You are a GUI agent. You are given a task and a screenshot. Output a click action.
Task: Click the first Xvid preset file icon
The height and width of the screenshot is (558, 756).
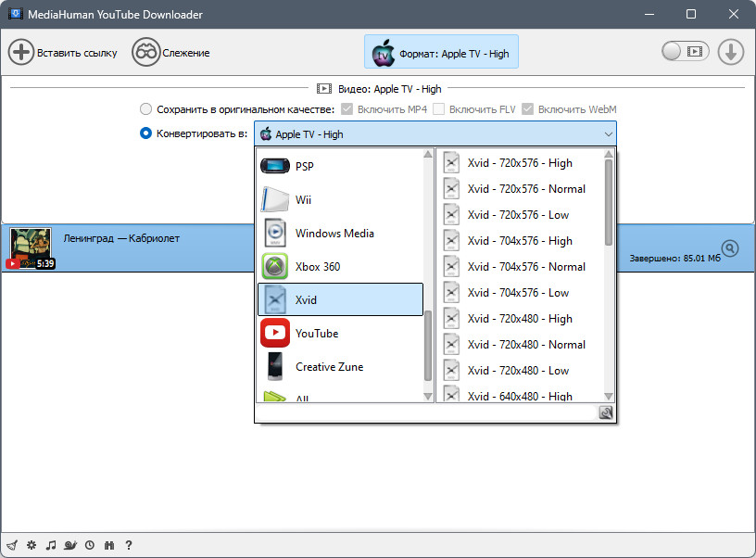(451, 162)
